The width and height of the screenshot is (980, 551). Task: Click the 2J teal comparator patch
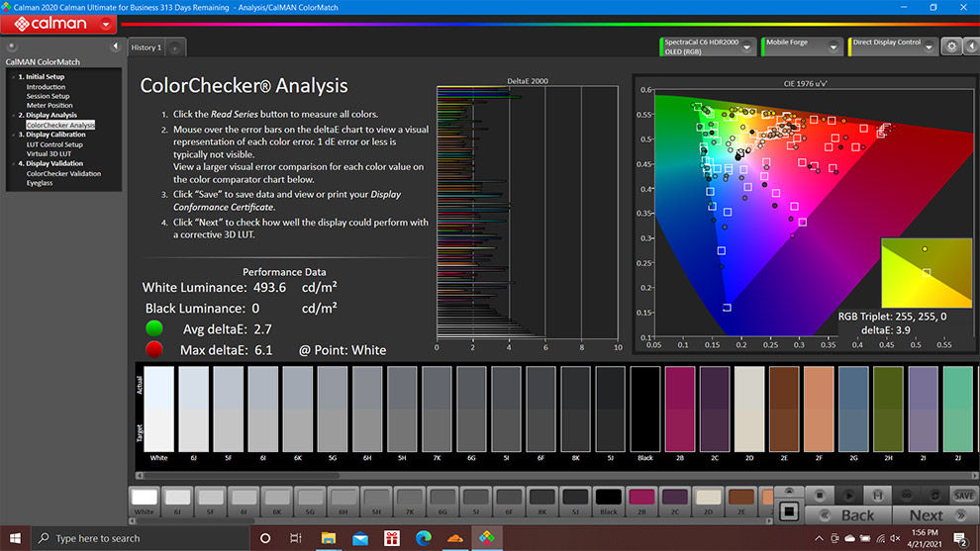coord(957,409)
